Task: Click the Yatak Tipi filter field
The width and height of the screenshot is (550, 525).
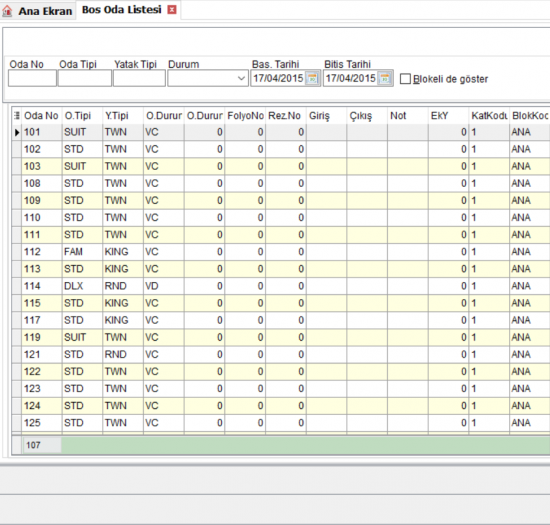Action: tap(139, 78)
